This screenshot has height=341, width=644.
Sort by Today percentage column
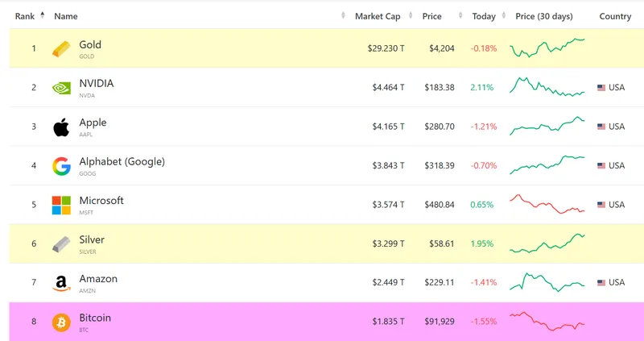(x=484, y=16)
